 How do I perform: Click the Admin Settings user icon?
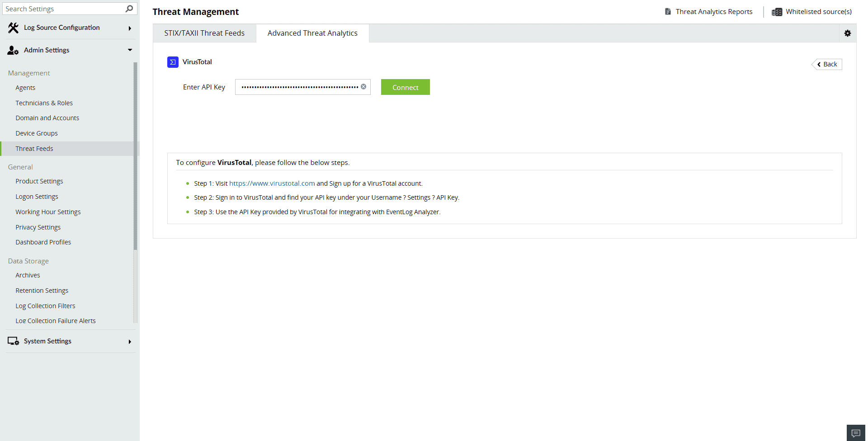[13, 50]
